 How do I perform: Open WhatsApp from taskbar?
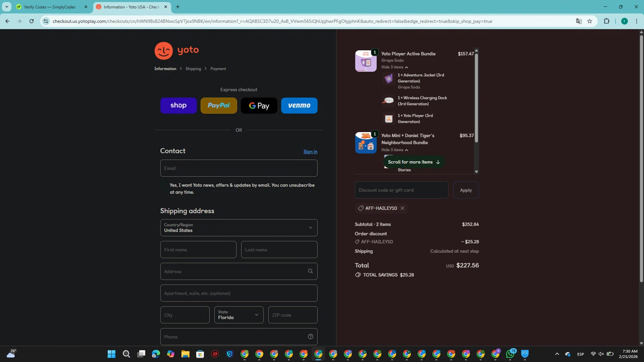pos(510,354)
